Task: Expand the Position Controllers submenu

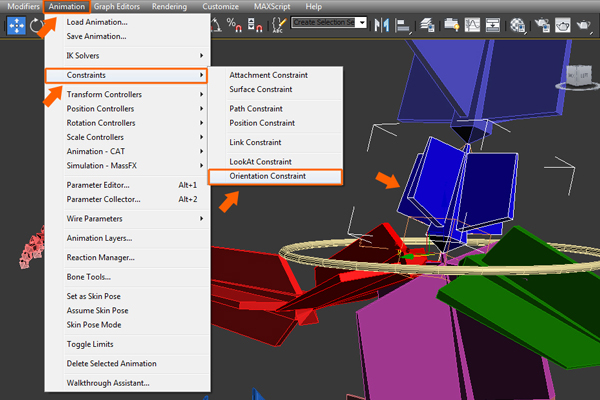Action: coord(127,109)
